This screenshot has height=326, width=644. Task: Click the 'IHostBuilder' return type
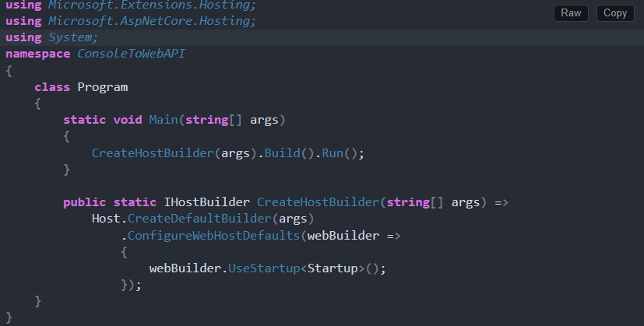click(x=206, y=202)
